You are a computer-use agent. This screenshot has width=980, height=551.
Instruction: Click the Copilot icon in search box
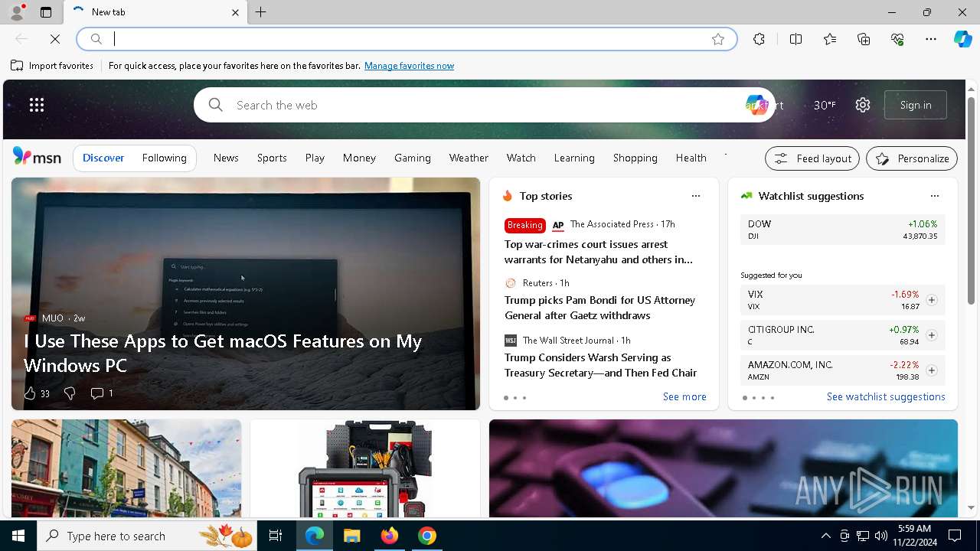click(x=756, y=105)
